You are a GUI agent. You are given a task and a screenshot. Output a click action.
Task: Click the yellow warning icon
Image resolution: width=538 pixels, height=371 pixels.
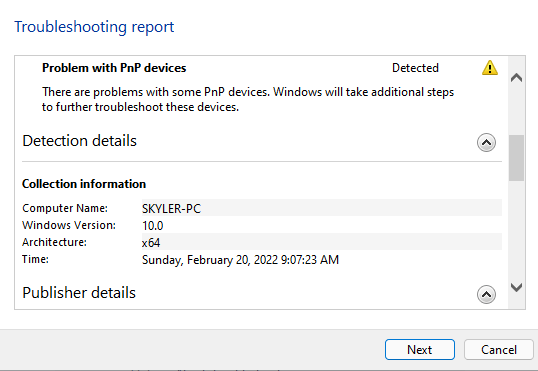point(490,68)
